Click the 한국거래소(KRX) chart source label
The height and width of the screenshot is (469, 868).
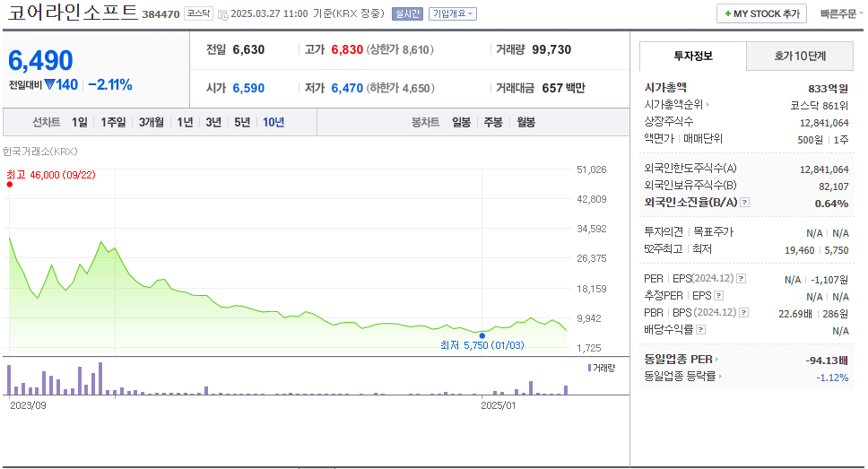click(39, 152)
